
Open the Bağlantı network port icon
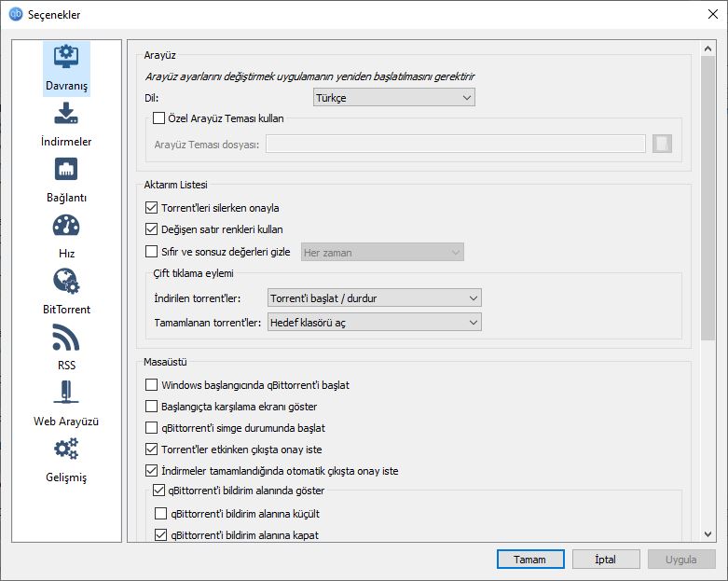[66, 169]
